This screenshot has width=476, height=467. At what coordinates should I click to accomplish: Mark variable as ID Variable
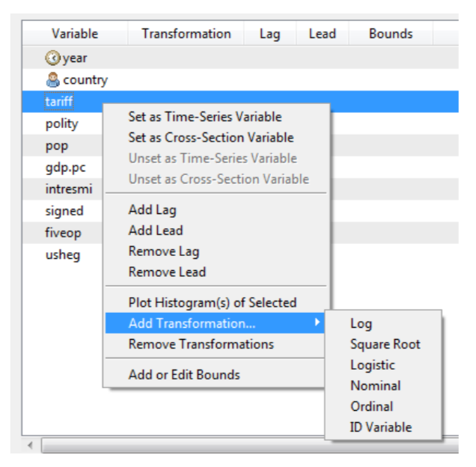pos(380,427)
